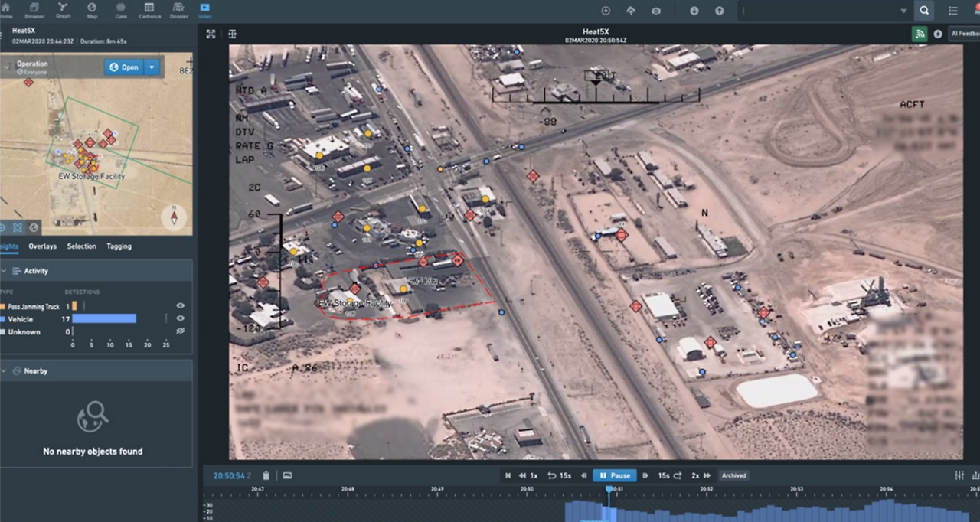Click the AI Feedback button

(965, 34)
